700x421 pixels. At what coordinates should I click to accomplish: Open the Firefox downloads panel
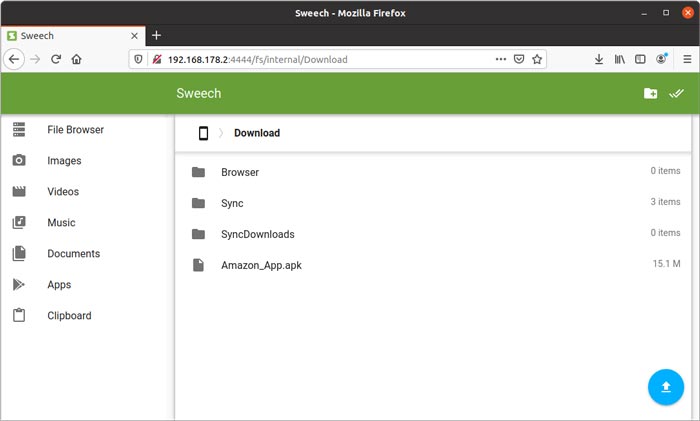(599, 59)
